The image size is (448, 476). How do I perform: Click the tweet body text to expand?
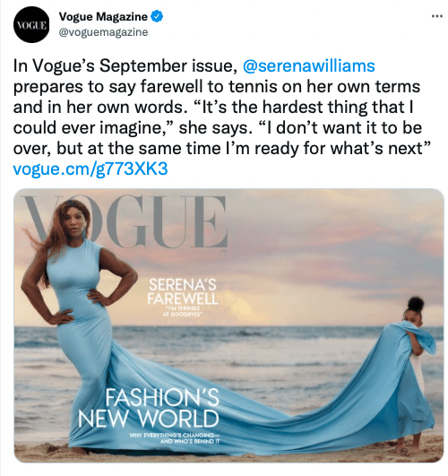[217, 108]
